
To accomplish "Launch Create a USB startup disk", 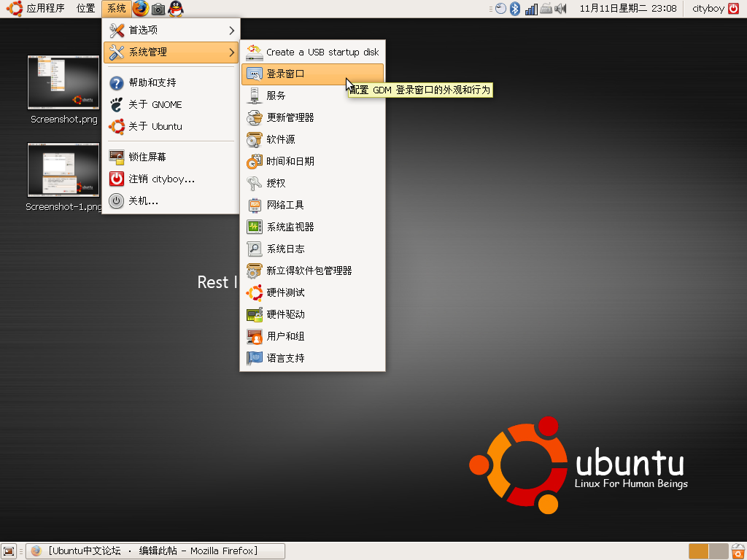I will click(313, 52).
